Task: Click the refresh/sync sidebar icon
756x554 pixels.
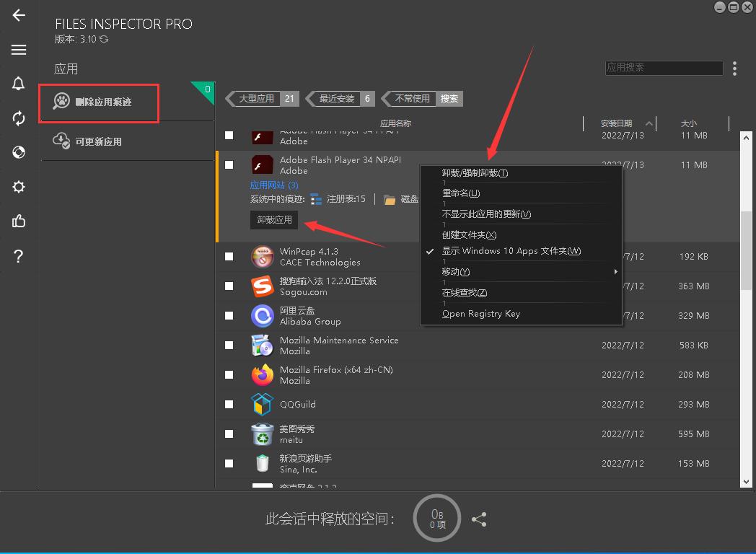Action: pyautogui.click(x=18, y=118)
